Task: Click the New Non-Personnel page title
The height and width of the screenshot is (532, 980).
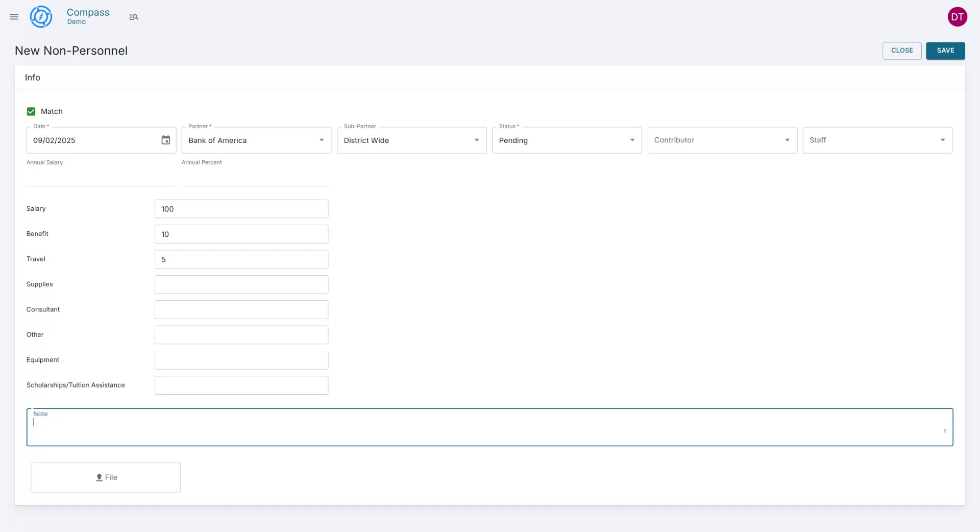Action: (x=70, y=51)
